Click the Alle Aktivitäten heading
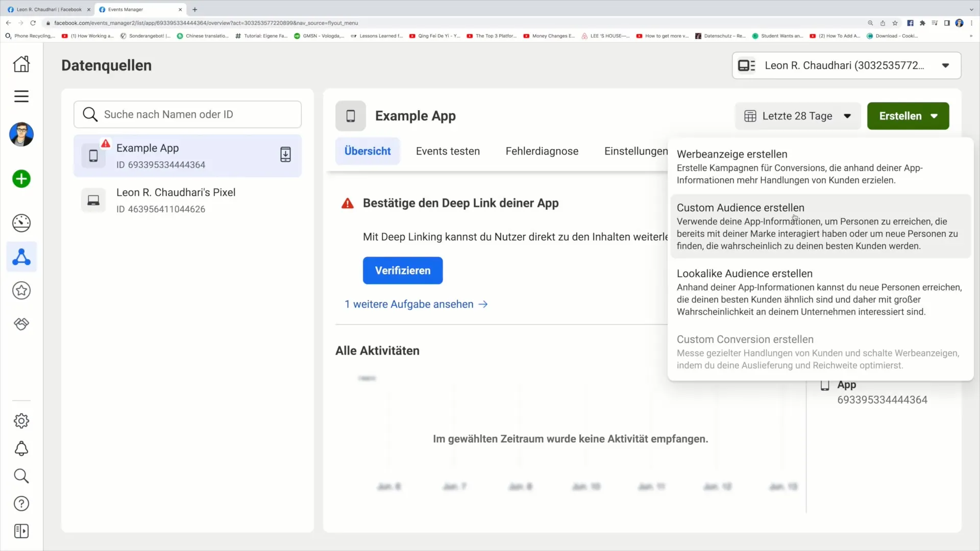This screenshot has width=980, height=551. click(377, 350)
